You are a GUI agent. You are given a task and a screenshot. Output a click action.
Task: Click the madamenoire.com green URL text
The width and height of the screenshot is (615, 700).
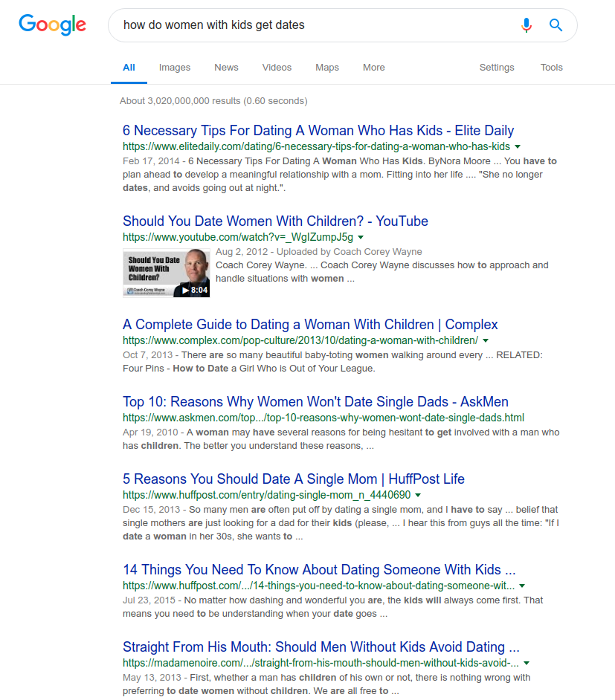[321, 663]
